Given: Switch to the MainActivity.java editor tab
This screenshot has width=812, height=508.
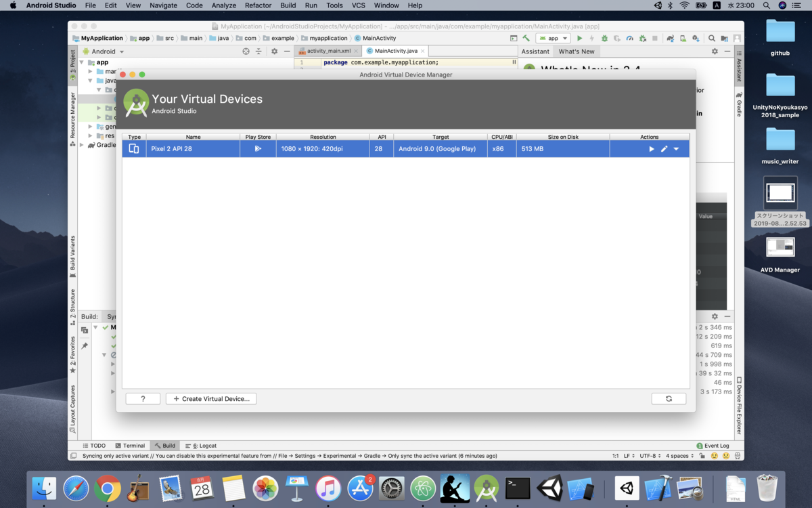Looking at the screenshot, I should 397,51.
